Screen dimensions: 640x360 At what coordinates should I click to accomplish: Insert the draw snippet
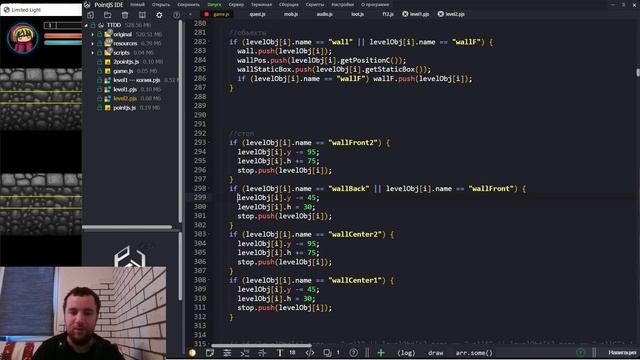[436, 353]
